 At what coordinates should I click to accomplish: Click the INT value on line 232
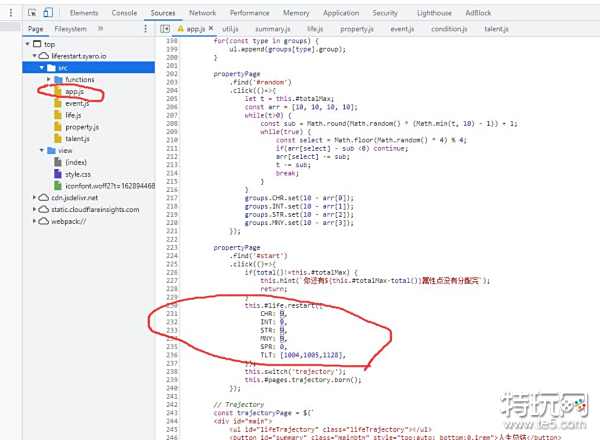click(283, 322)
